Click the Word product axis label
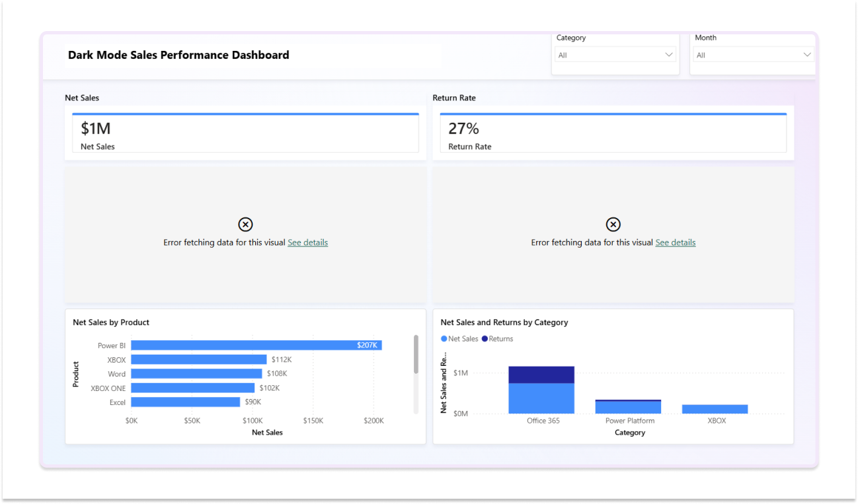Viewport: 858px width, 504px height. click(x=117, y=374)
